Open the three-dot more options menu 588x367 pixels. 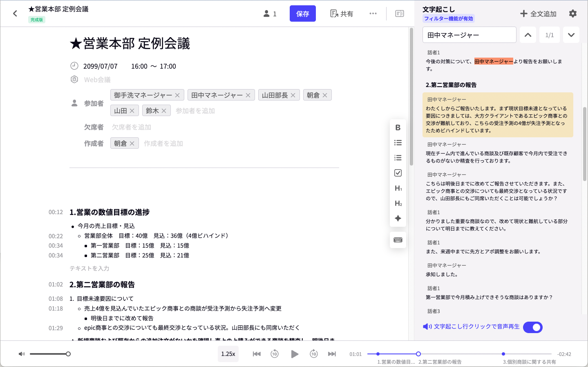pos(373,13)
